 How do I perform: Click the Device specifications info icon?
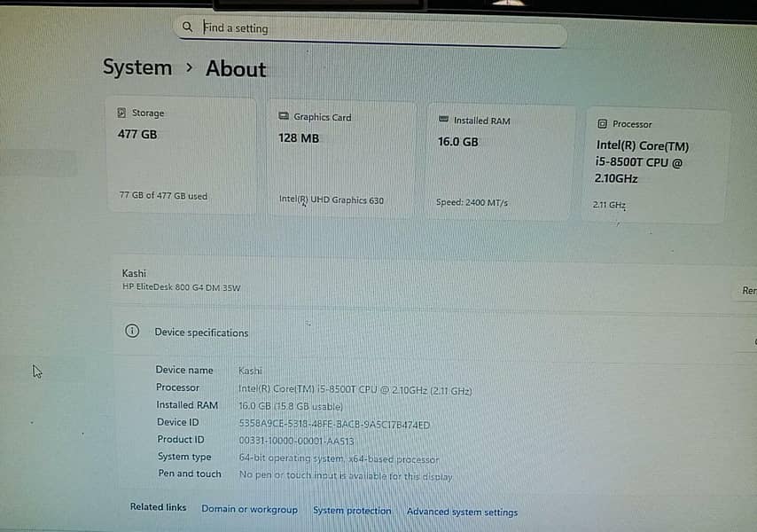pyautogui.click(x=132, y=331)
